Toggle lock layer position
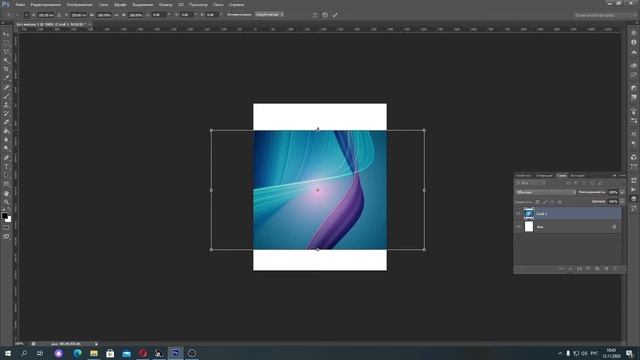 (552, 202)
